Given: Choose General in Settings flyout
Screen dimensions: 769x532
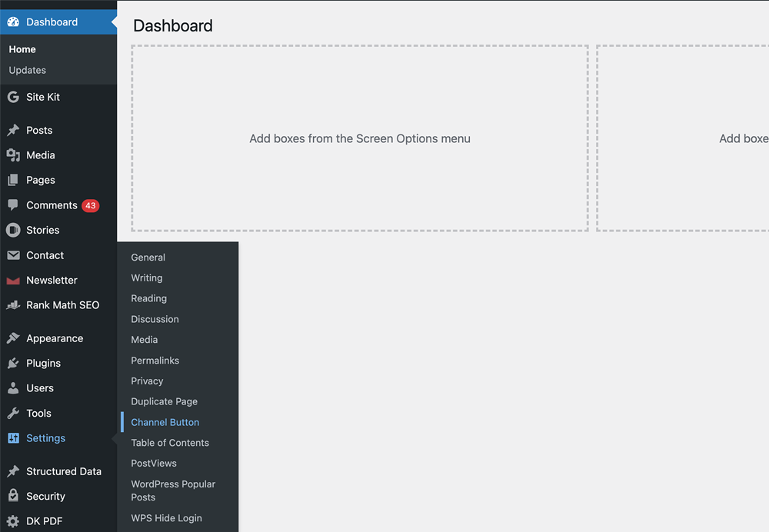Looking at the screenshot, I should pos(148,258).
